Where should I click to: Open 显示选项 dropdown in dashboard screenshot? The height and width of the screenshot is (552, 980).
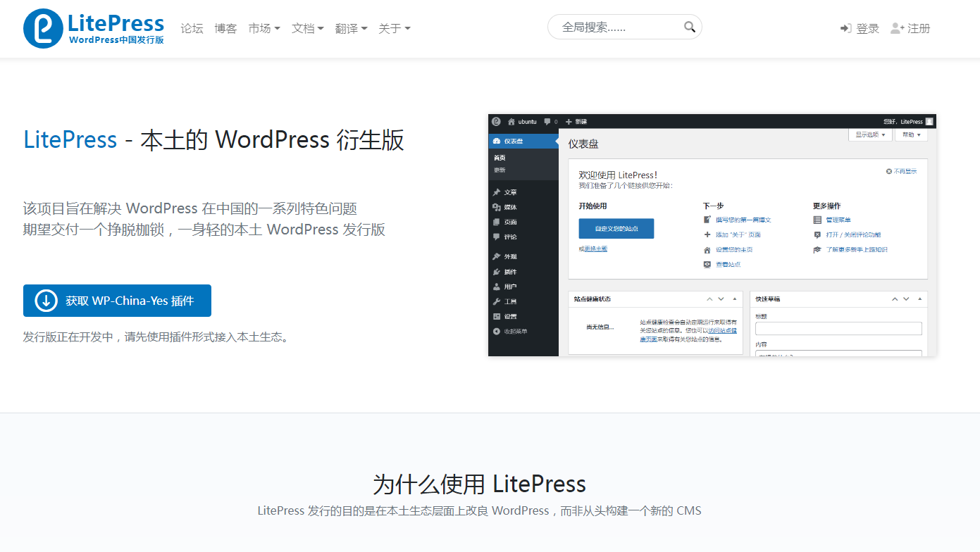pos(870,134)
